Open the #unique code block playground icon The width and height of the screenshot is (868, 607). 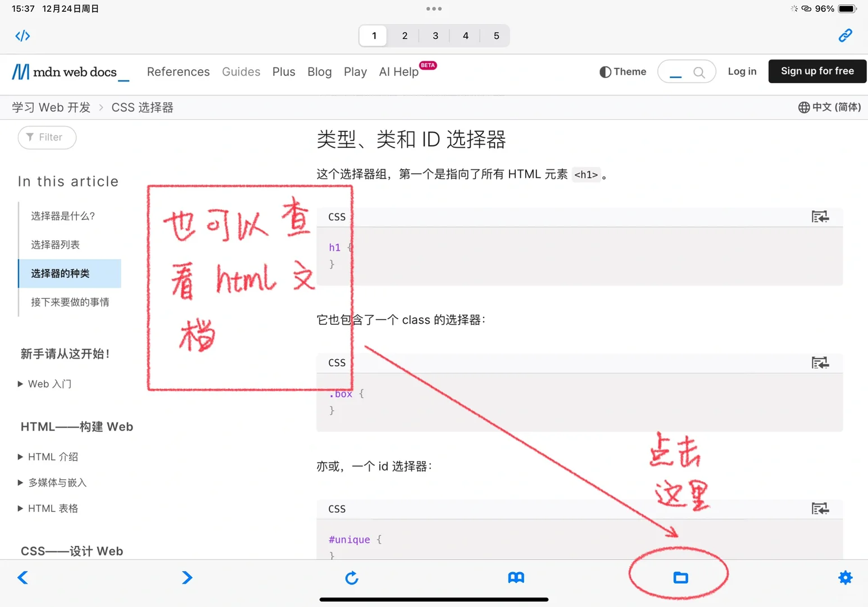tap(820, 509)
